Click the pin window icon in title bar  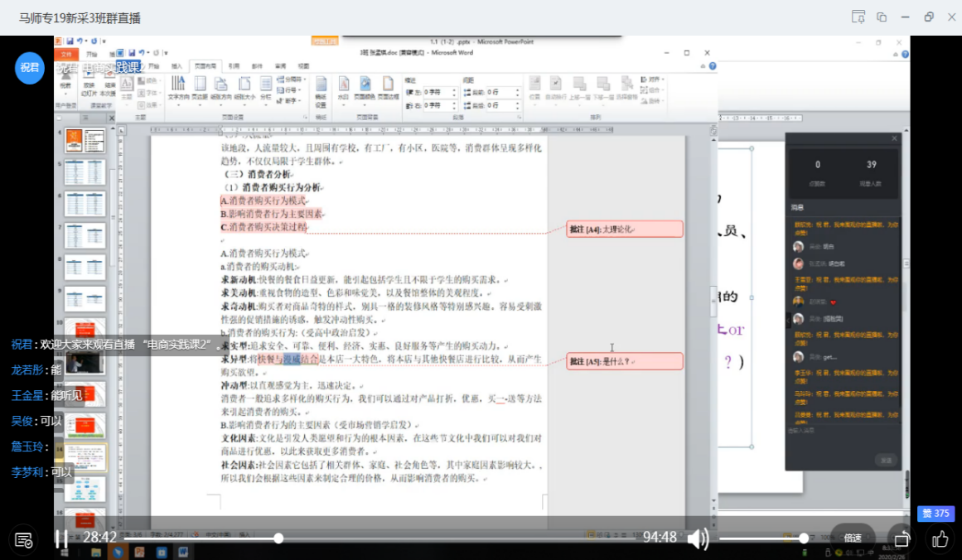(858, 17)
